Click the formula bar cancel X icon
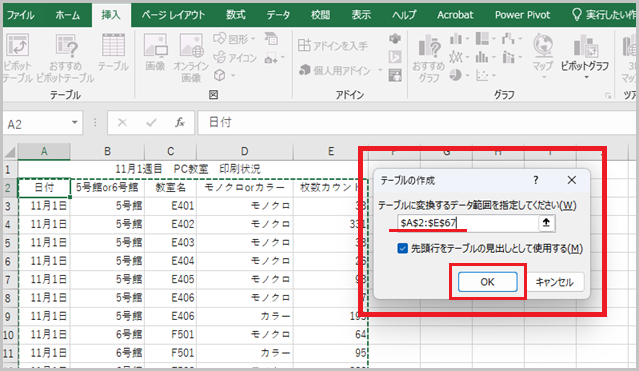 coord(122,122)
